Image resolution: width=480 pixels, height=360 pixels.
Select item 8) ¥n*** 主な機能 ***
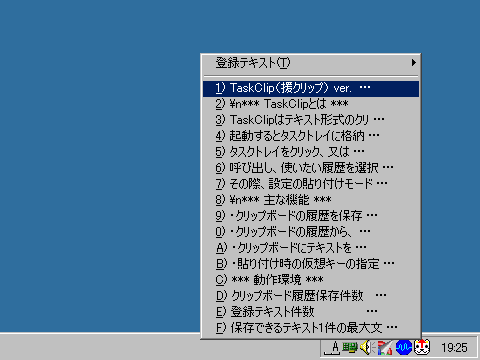[311, 200]
